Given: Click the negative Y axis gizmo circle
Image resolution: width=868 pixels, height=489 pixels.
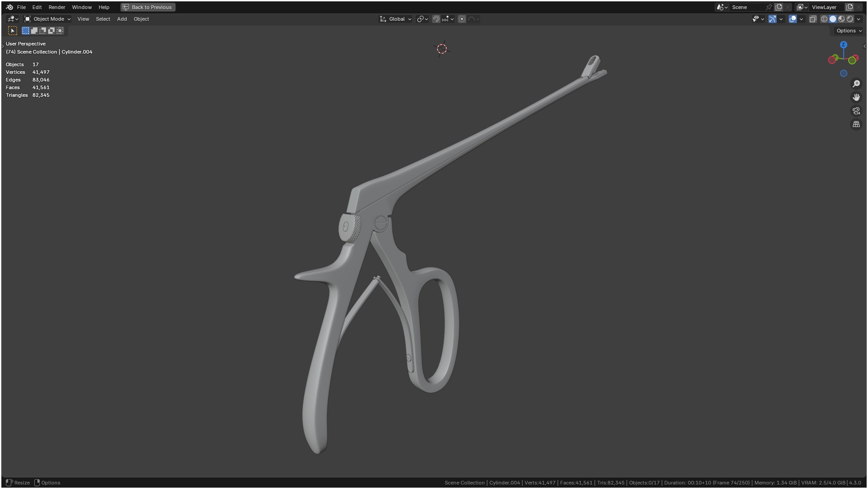Looking at the screenshot, I should [852, 61].
